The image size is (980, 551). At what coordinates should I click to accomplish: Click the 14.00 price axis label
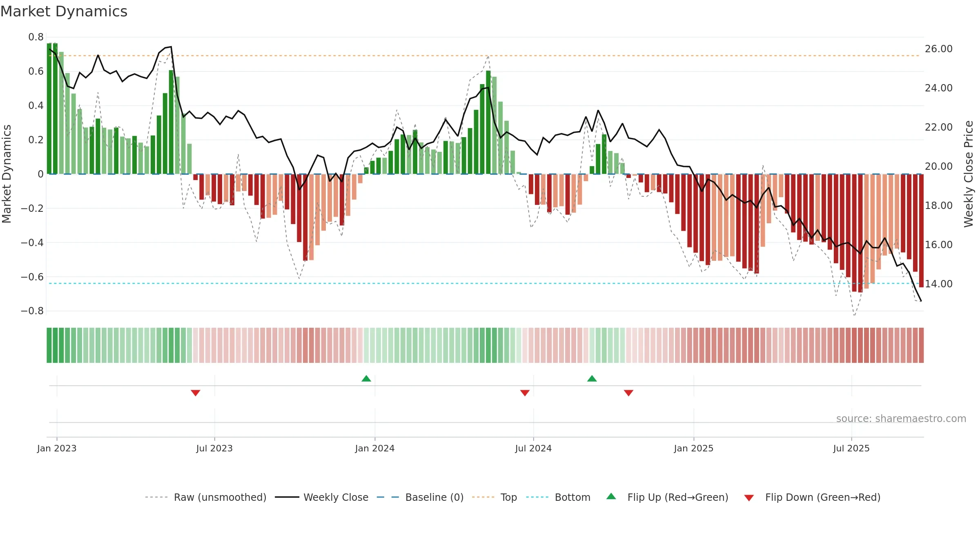coord(939,284)
